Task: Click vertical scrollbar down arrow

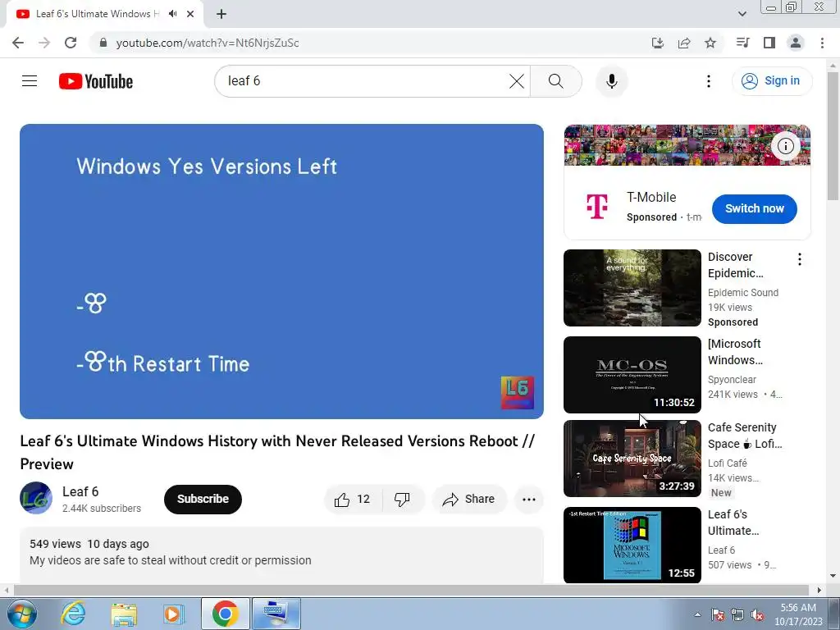Action: click(833, 576)
